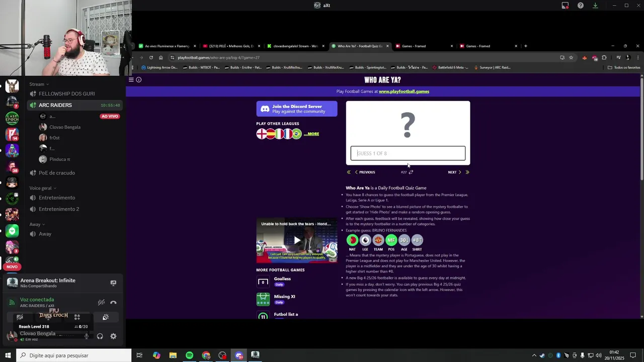Close the Who Are Ya browser tab

coord(387,46)
